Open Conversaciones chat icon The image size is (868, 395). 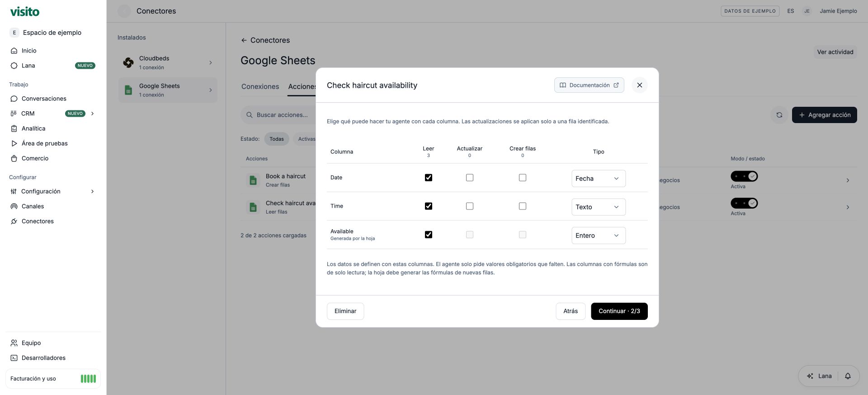pos(14,99)
